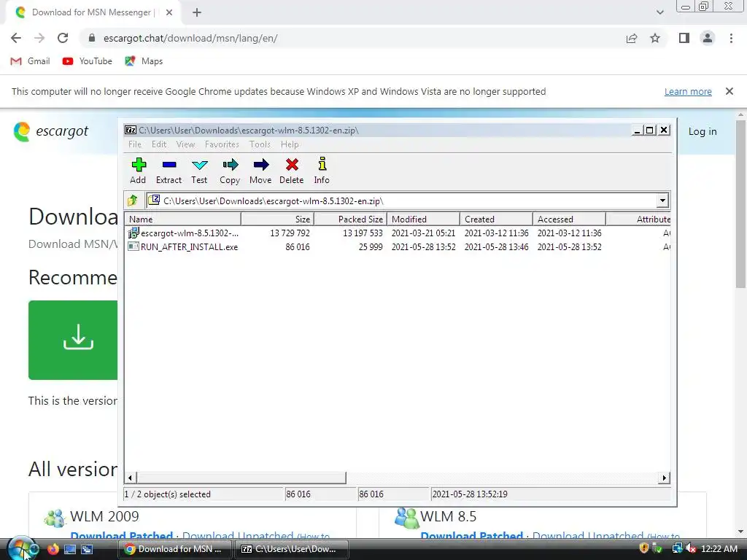Toggle the Chrome side panel

pyautogui.click(x=684, y=38)
